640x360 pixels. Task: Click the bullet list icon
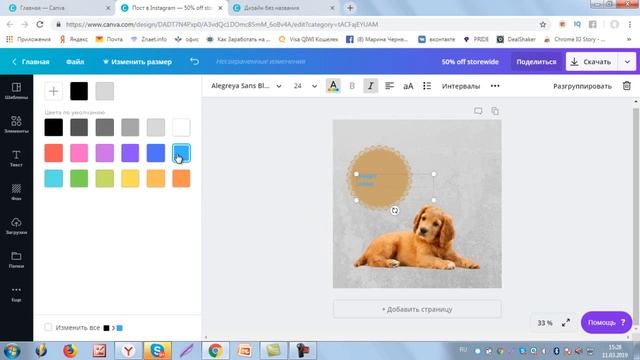point(427,86)
